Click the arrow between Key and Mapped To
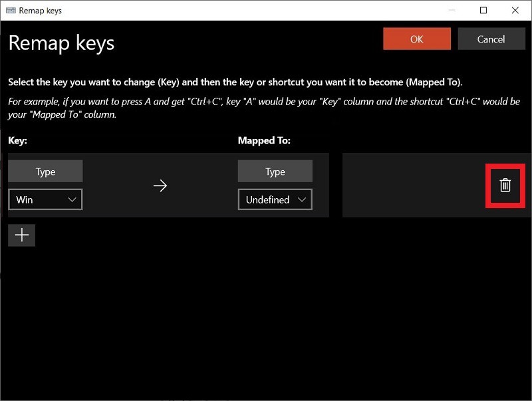Screen dimensions: 532x401 pyautogui.click(x=160, y=186)
